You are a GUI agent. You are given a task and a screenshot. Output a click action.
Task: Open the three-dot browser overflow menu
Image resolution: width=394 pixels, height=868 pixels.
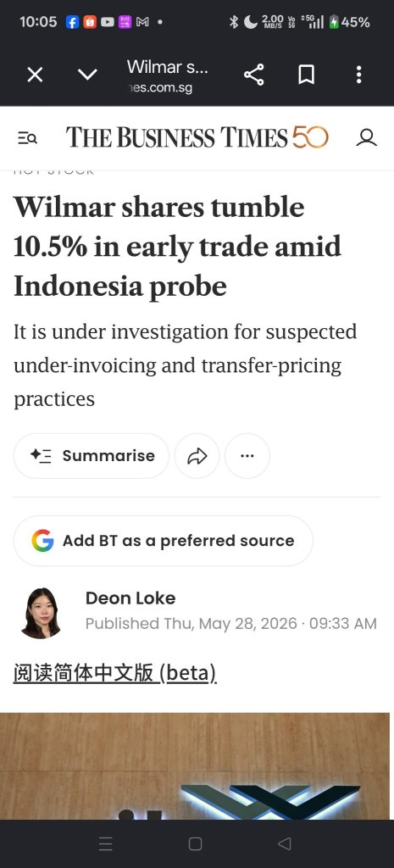[358, 75]
